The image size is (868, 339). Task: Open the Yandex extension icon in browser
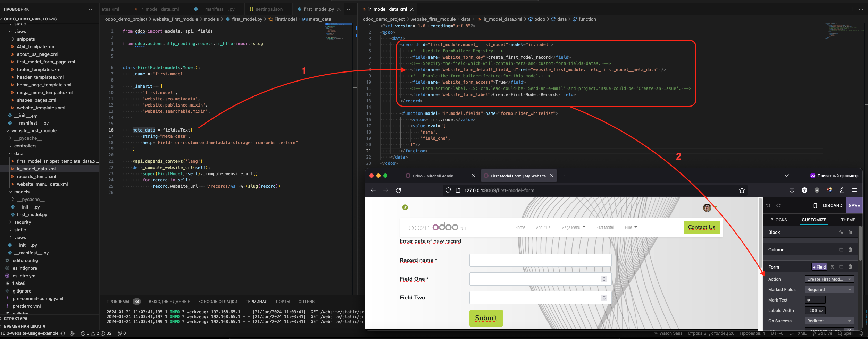click(804, 190)
